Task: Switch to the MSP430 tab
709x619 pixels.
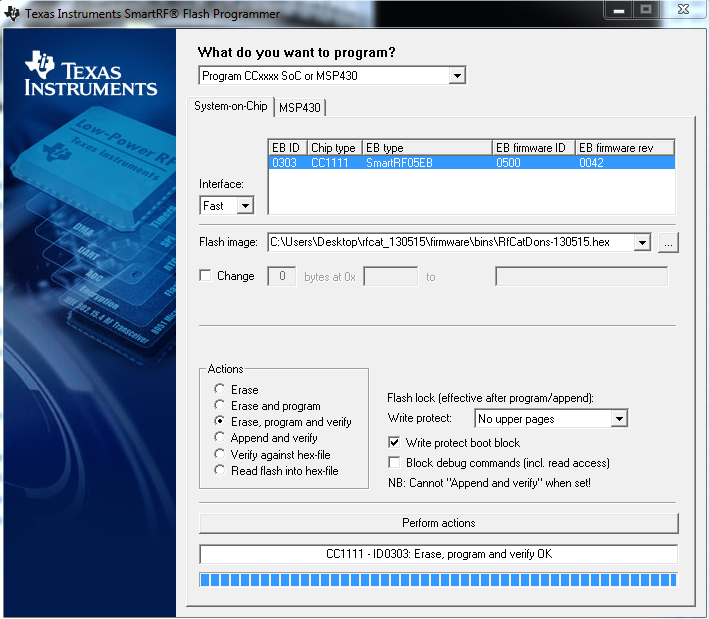Action: coord(299,107)
